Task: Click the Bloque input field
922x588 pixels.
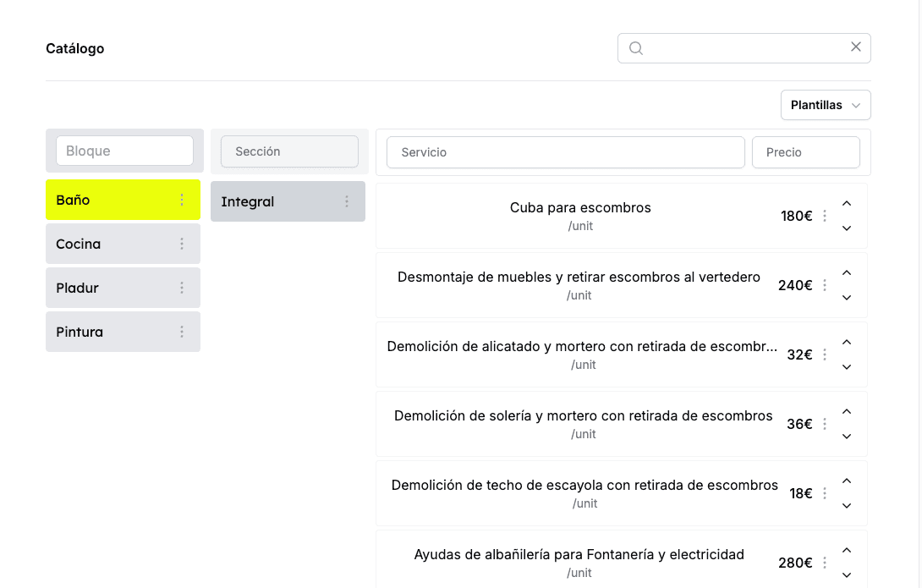Action: tap(123, 150)
